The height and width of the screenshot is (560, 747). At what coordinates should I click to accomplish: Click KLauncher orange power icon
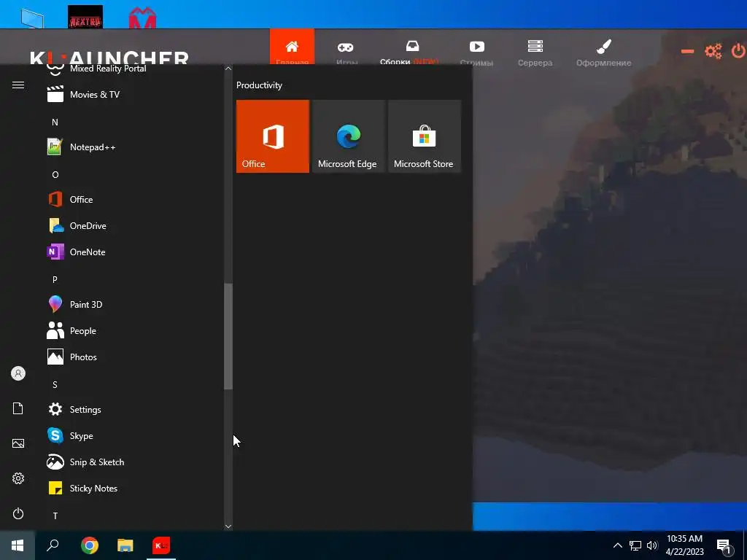click(738, 50)
